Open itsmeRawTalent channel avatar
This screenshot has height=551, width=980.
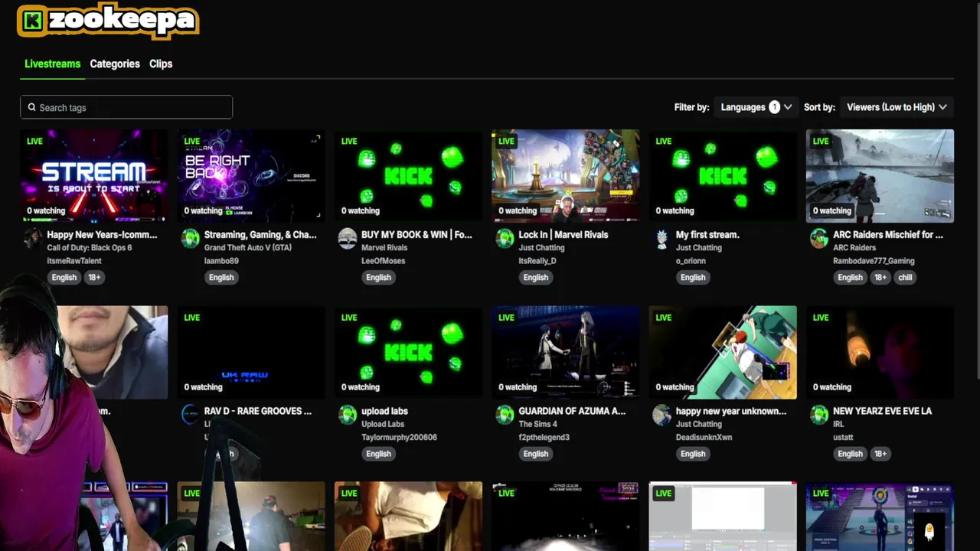32,238
